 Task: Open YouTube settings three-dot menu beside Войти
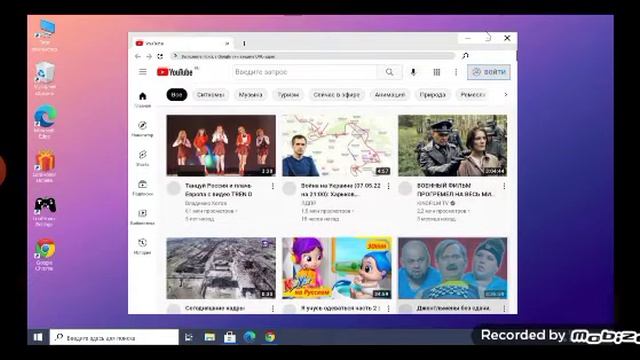pos(456,72)
